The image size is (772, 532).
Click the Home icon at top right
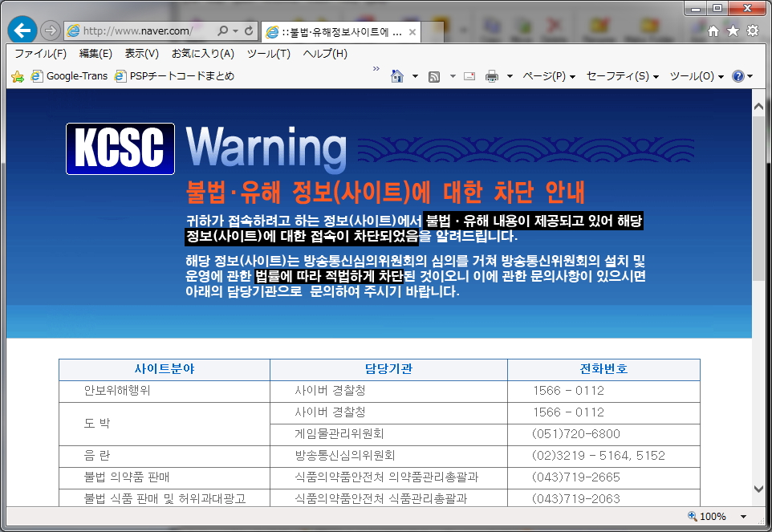(713, 31)
